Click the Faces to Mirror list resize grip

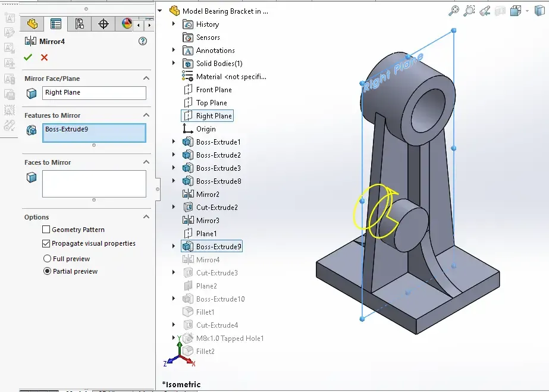point(94,200)
